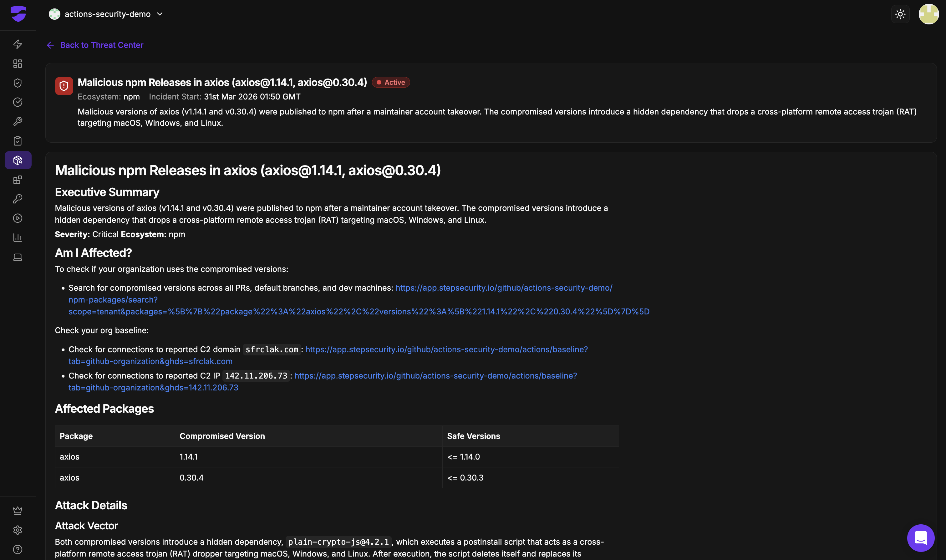This screenshot has width=946, height=560.
Task: Open the dashboard grid sidebar icon
Action: tap(17, 64)
